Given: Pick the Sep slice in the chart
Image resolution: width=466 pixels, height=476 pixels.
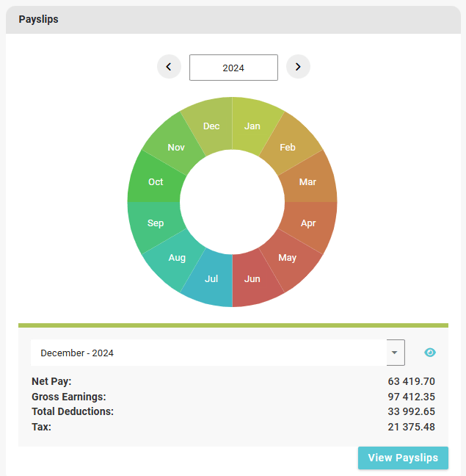Looking at the screenshot, I should [156, 223].
